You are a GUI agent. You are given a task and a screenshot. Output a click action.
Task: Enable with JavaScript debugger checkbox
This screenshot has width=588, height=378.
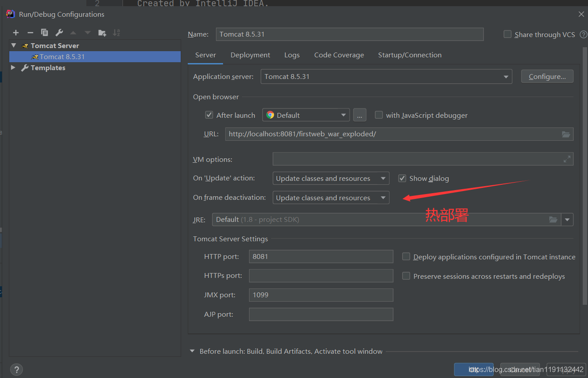(x=379, y=115)
